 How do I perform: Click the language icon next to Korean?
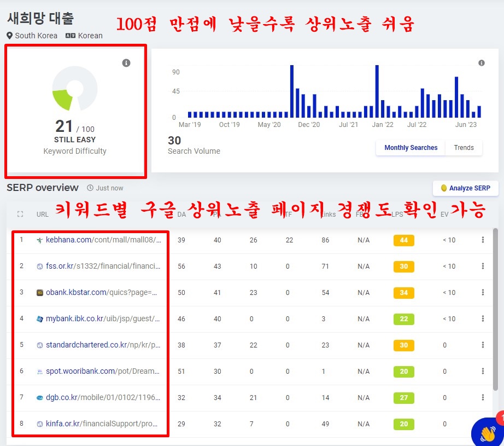pos(71,36)
